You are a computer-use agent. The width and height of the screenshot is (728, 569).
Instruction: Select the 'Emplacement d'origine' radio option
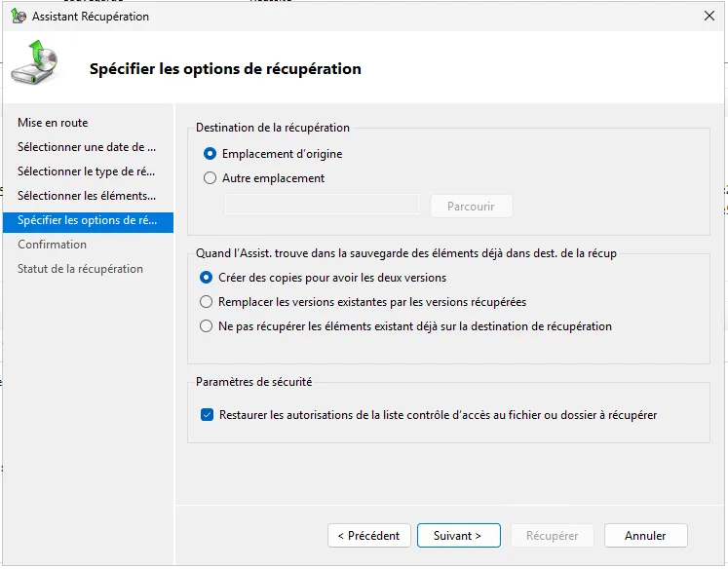tap(211, 154)
